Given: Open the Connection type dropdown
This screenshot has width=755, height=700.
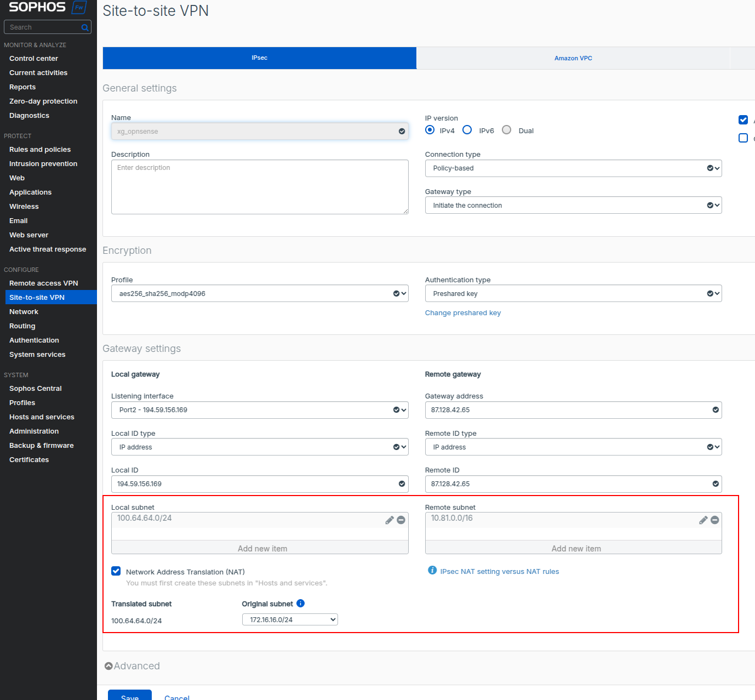Looking at the screenshot, I should (x=573, y=168).
